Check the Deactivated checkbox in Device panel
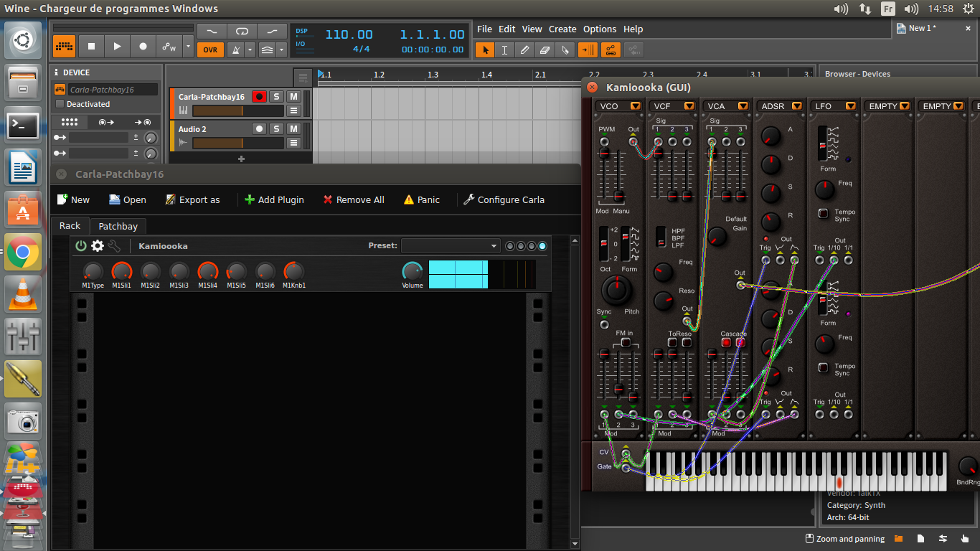Screen dimensions: 980x551 click(x=60, y=104)
